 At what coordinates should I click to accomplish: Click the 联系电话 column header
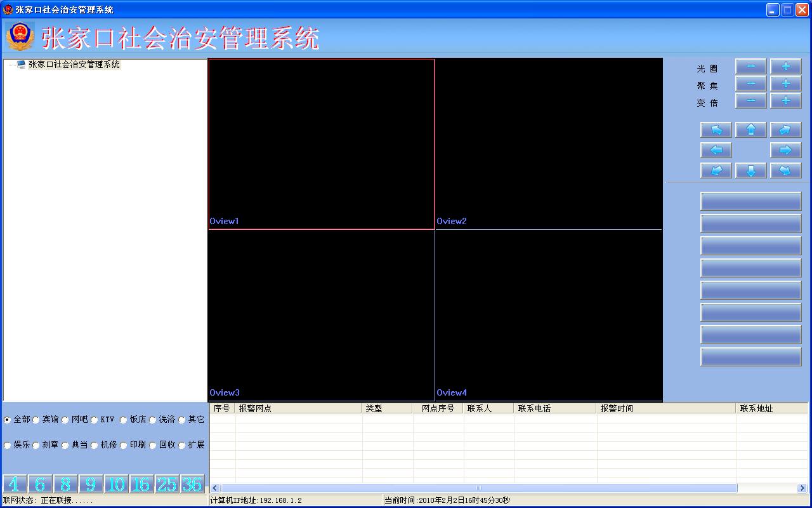pos(556,408)
